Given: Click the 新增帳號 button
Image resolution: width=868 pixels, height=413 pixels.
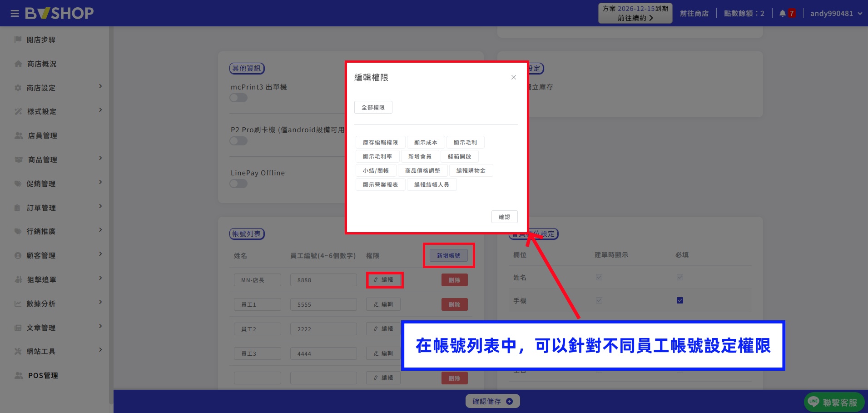Looking at the screenshot, I should pyautogui.click(x=448, y=255).
